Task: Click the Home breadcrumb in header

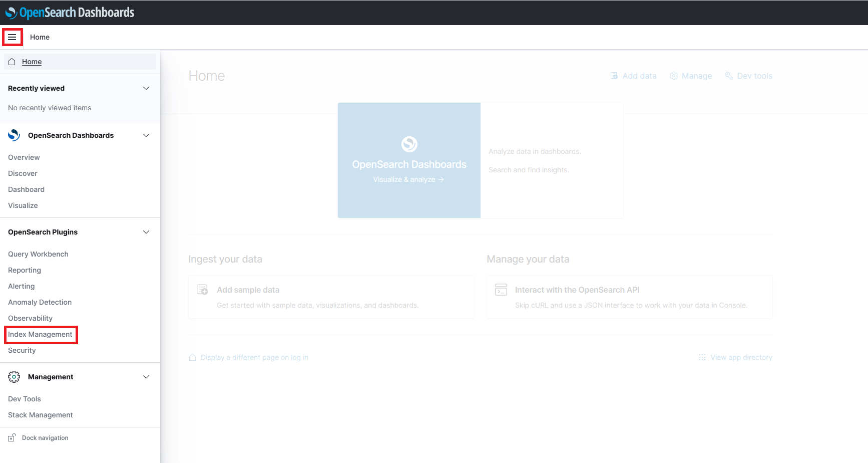Action: coord(40,37)
